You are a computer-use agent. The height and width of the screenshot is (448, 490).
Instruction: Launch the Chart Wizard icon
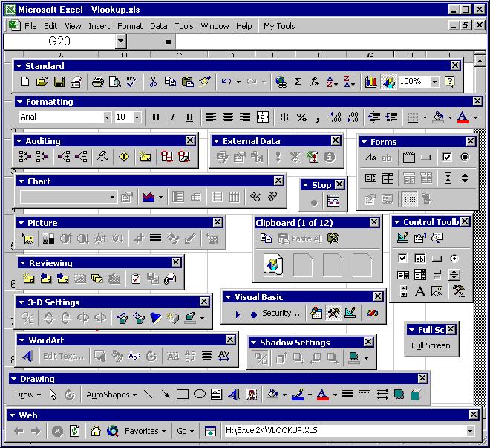click(x=371, y=82)
